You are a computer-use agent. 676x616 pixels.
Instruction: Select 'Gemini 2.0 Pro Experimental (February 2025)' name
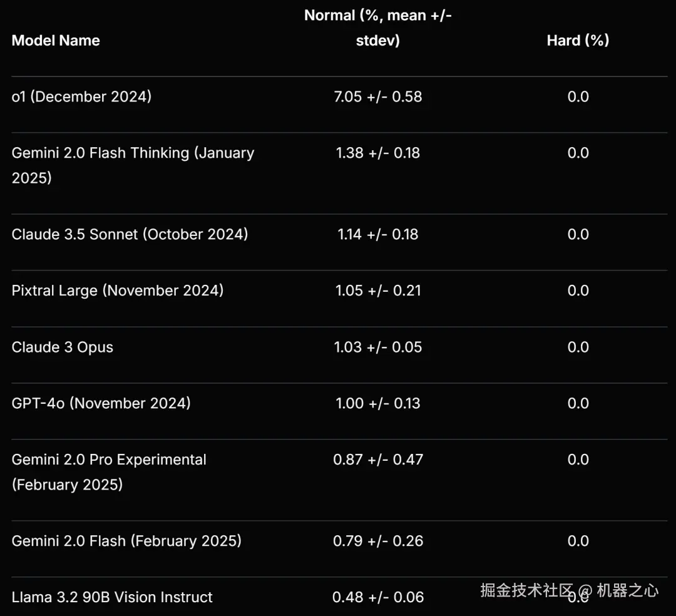pyautogui.click(x=109, y=472)
